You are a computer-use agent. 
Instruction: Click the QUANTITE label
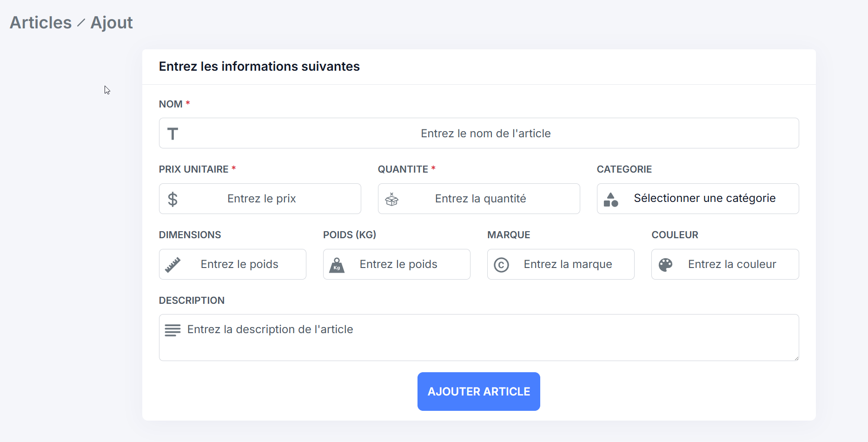(x=403, y=169)
